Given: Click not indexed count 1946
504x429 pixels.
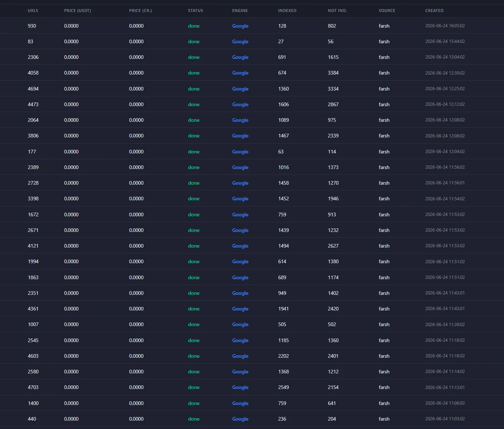Looking at the screenshot, I should coord(333,199).
